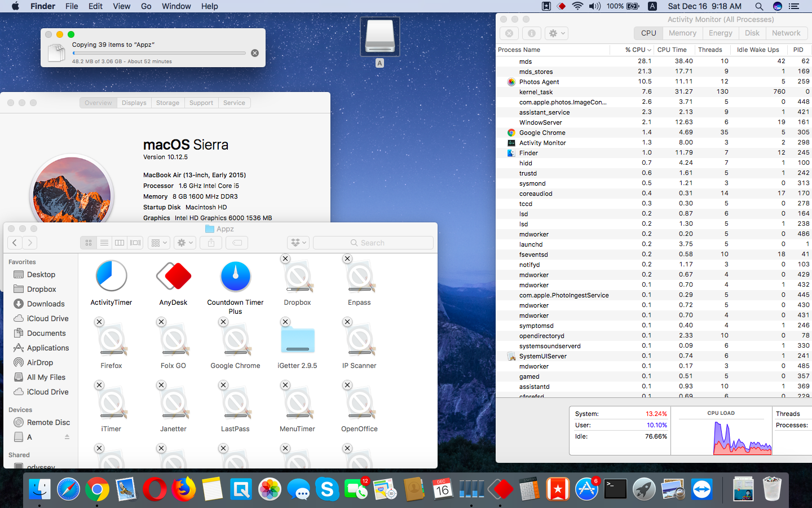Screen dimensions: 812x508
Task: Go back in the Appz Finder window
Action: (x=15, y=243)
